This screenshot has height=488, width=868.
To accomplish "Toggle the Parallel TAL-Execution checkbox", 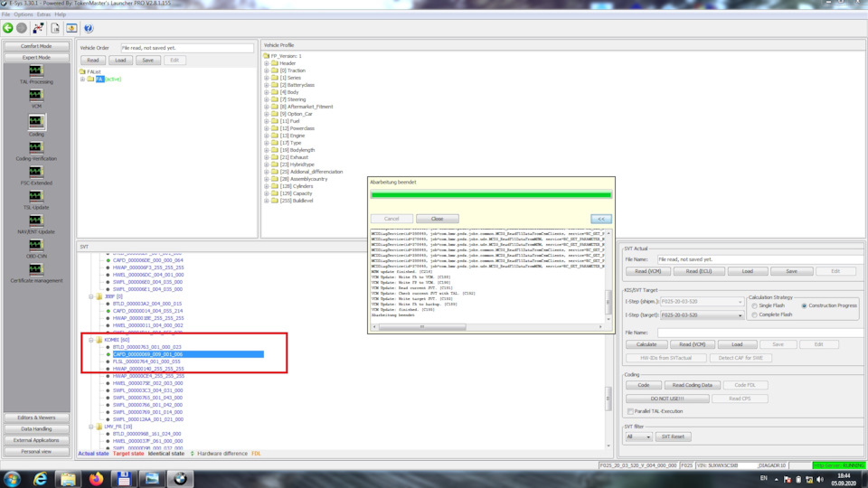I will coord(630,411).
